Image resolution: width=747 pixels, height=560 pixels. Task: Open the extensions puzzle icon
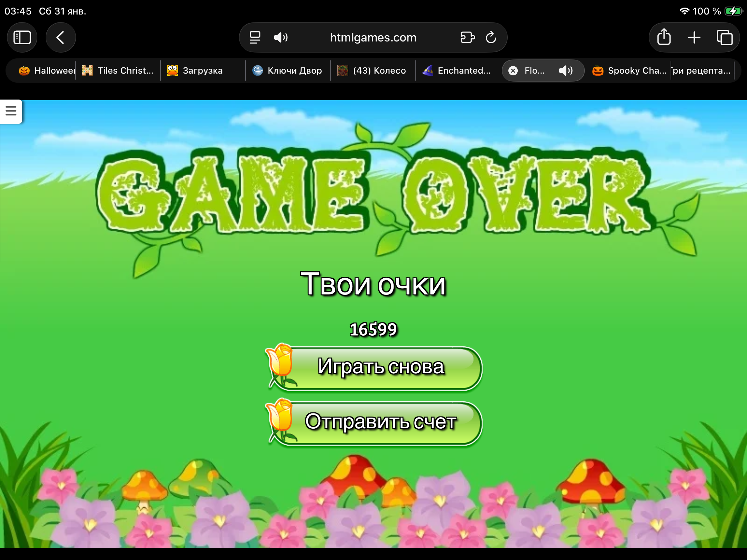click(468, 37)
